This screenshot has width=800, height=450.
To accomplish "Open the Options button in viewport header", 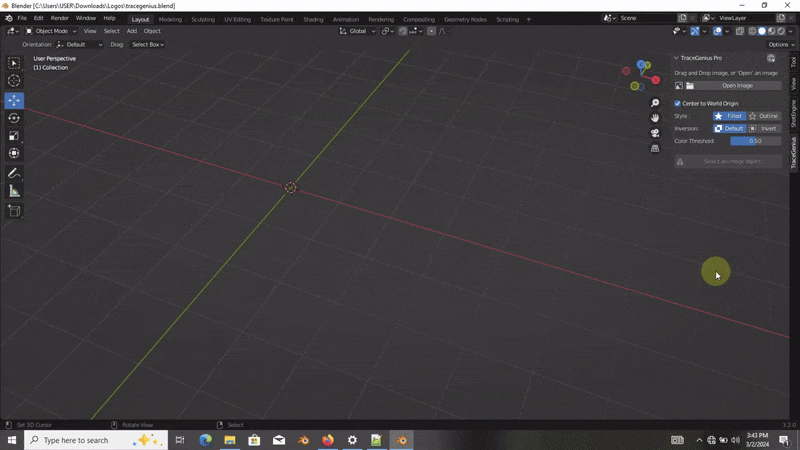I will click(x=780, y=44).
